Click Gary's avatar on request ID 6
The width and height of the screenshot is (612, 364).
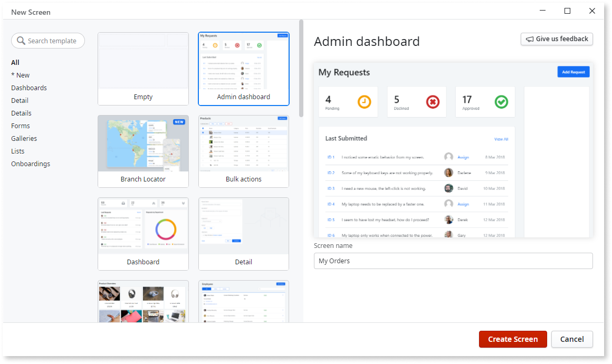pos(448,235)
